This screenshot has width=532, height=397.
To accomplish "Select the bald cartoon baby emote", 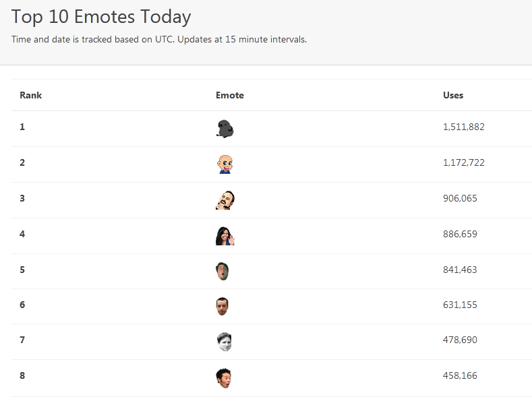I will (225, 164).
